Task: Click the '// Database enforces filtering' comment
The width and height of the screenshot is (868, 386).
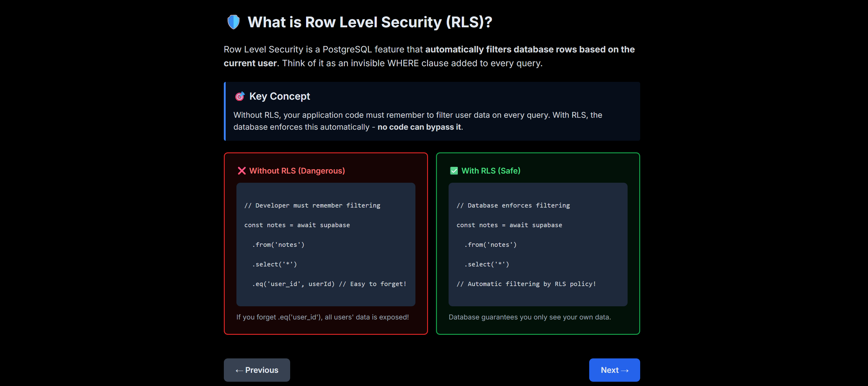Action: click(x=513, y=206)
